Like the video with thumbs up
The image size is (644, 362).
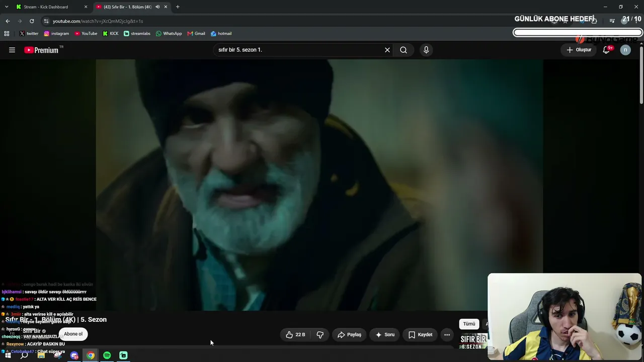pos(295,334)
